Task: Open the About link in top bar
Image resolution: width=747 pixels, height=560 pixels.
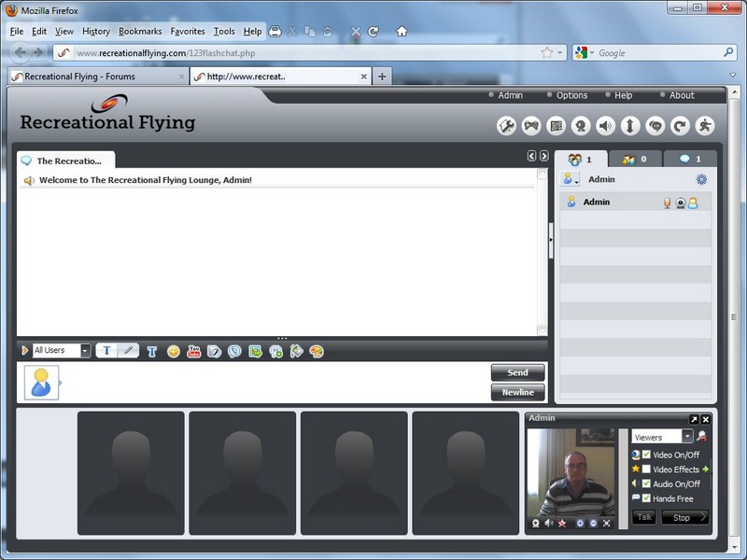Action: click(x=682, y=95)
